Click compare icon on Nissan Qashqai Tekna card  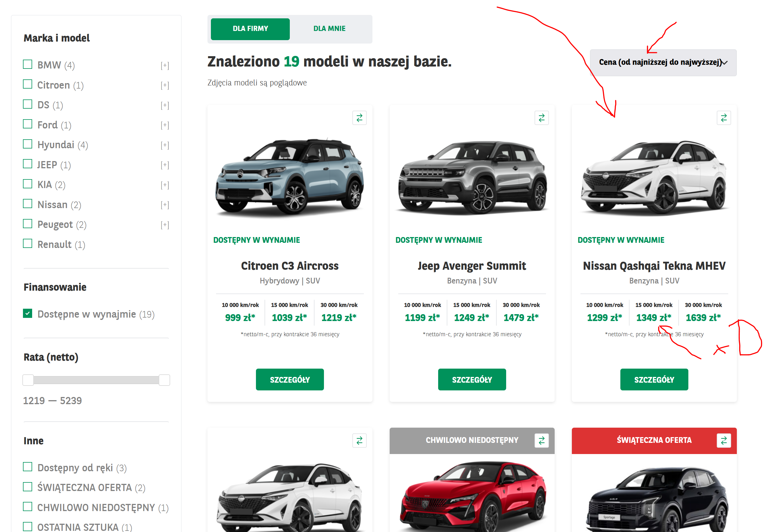click(x=723, y=118)
